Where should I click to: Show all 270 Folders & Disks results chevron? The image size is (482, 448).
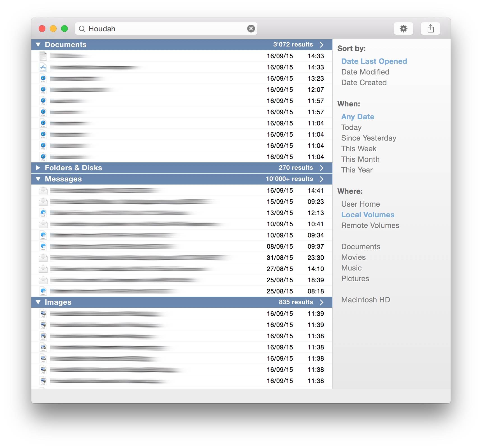pos(322,168)
